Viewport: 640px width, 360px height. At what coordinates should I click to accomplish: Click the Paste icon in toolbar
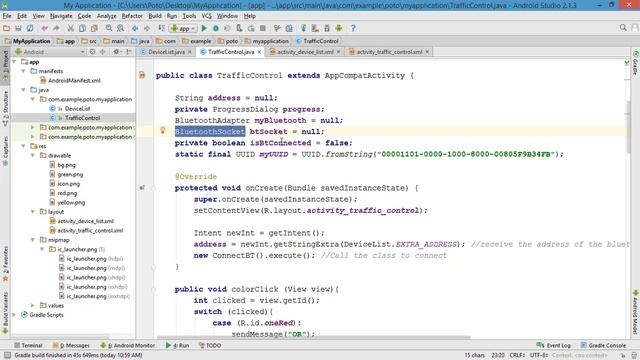coord(94,28)
